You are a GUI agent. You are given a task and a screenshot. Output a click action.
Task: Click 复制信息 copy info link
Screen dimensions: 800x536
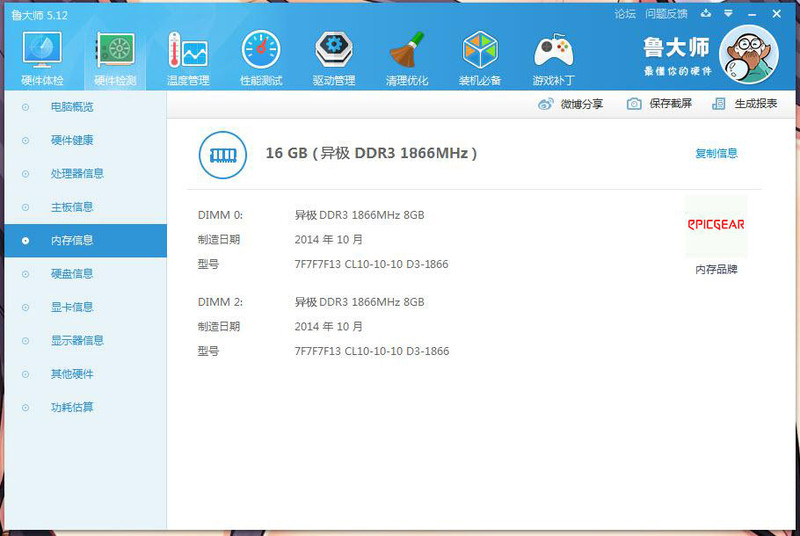click(x=716, y=154)
